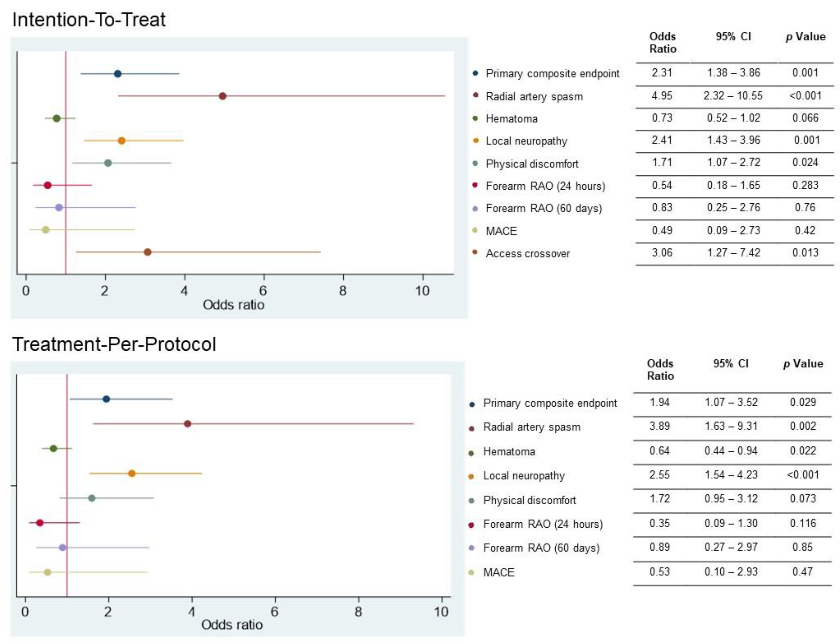Click the Physical discomfort point in the bottom plot
Screen dimensions: 840x644
click(x=92, y=498)
